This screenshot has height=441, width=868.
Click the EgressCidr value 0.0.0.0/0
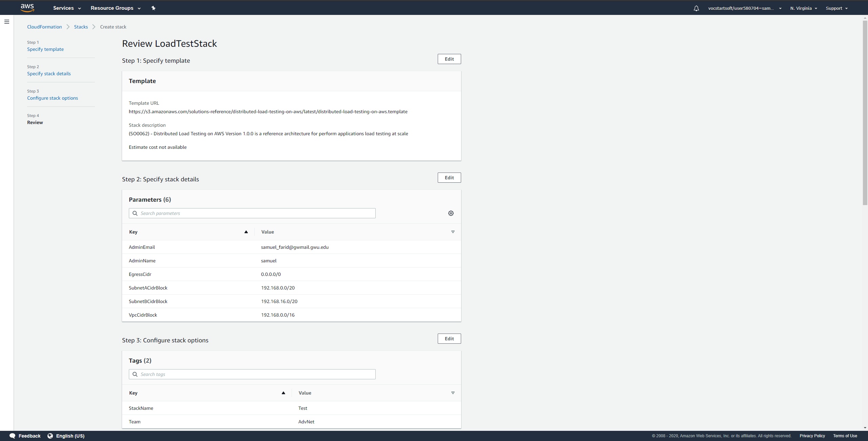[x=271, y=274]
